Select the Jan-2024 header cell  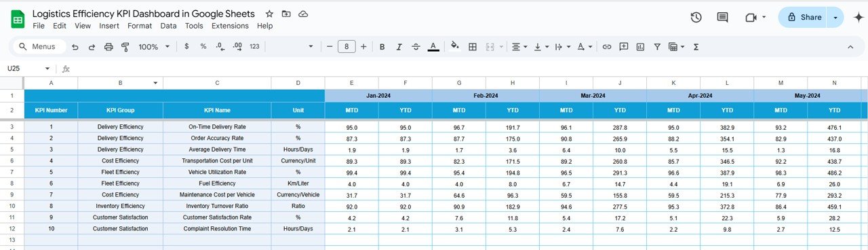(378, 96)
